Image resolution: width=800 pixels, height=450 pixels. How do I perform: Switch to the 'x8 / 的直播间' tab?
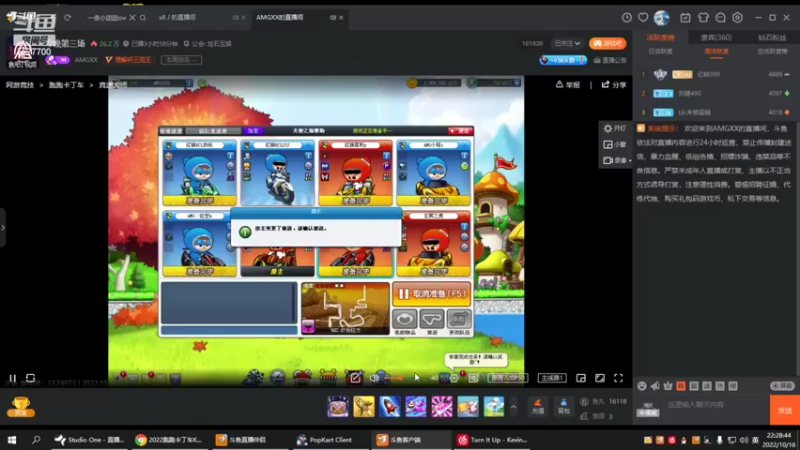[x=177, y=17]
